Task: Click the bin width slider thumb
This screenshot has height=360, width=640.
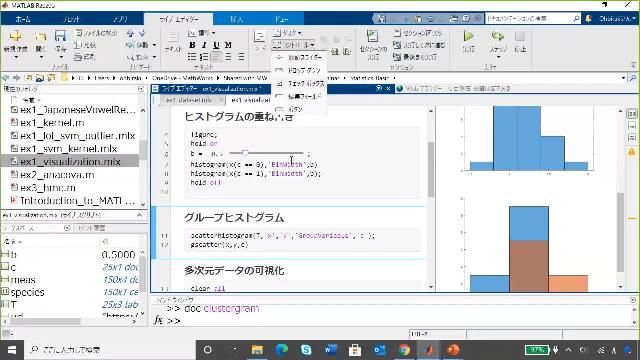Action: pos(245,153)
